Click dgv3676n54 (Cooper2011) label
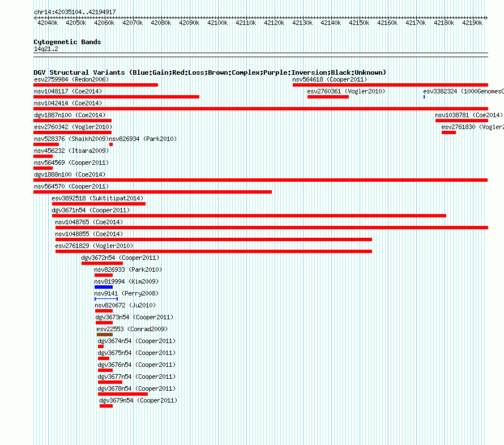 pos(136,365)
